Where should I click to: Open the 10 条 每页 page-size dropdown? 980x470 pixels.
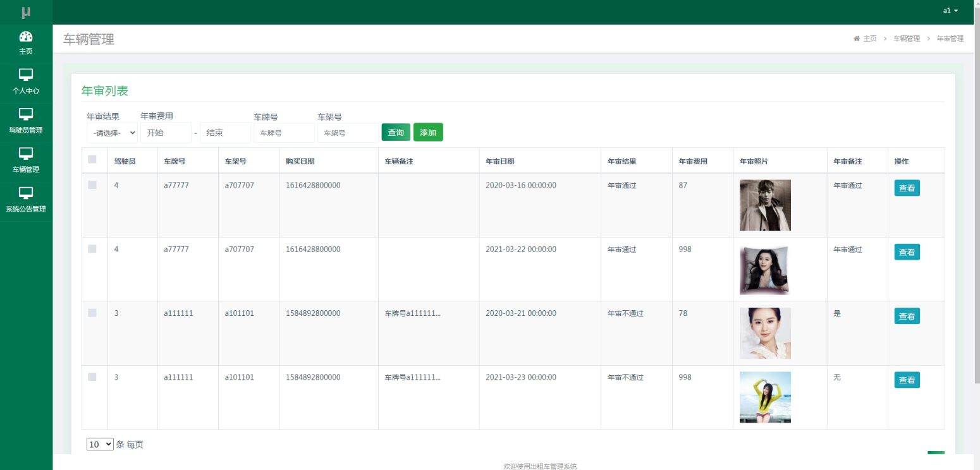pos(100,444)
